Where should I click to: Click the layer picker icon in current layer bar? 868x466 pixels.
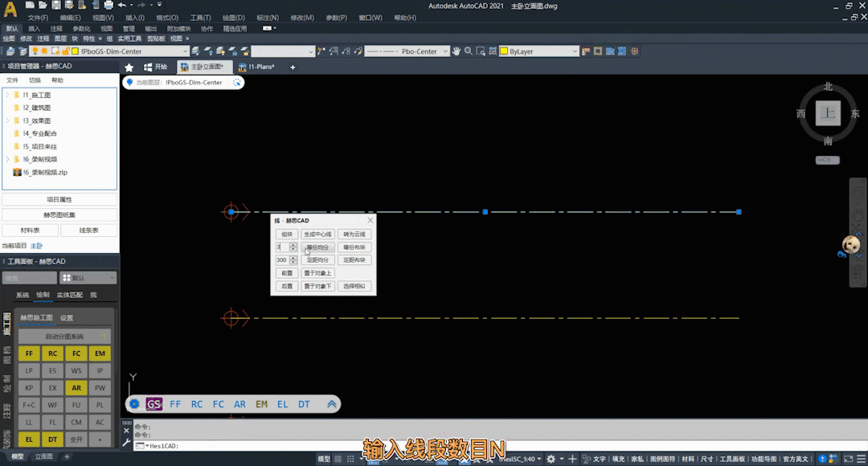point(237,83)
